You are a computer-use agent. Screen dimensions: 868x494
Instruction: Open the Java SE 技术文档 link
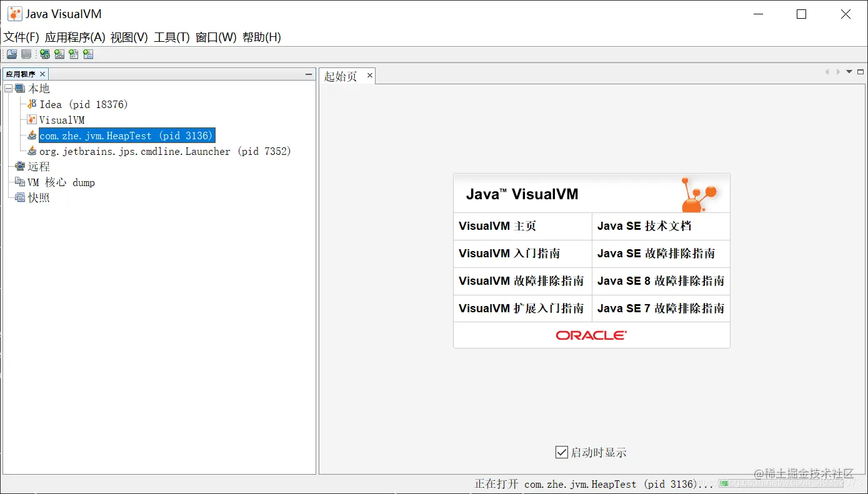pos(644,226)
